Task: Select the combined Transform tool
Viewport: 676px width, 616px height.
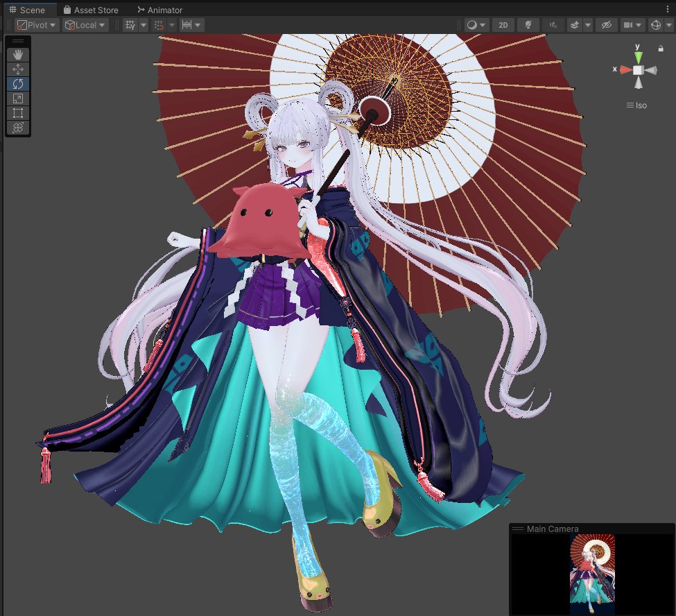Action: pyautogui.click(x=17, y=128)
